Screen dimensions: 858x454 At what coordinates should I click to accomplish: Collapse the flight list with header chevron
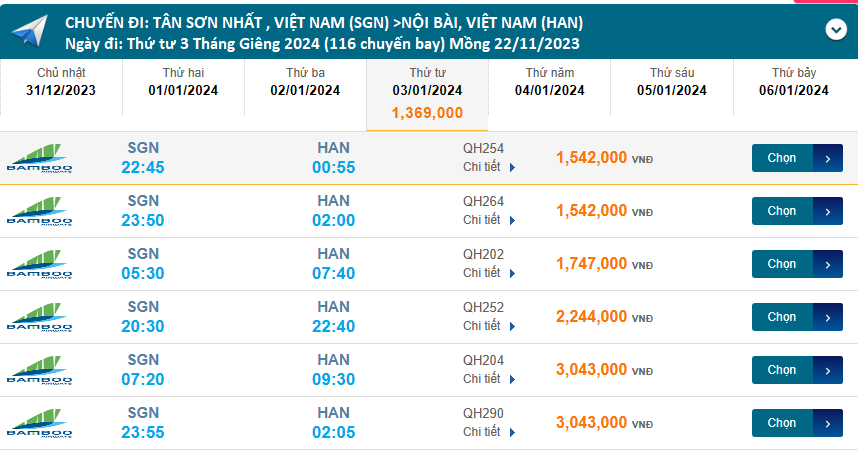836,30
